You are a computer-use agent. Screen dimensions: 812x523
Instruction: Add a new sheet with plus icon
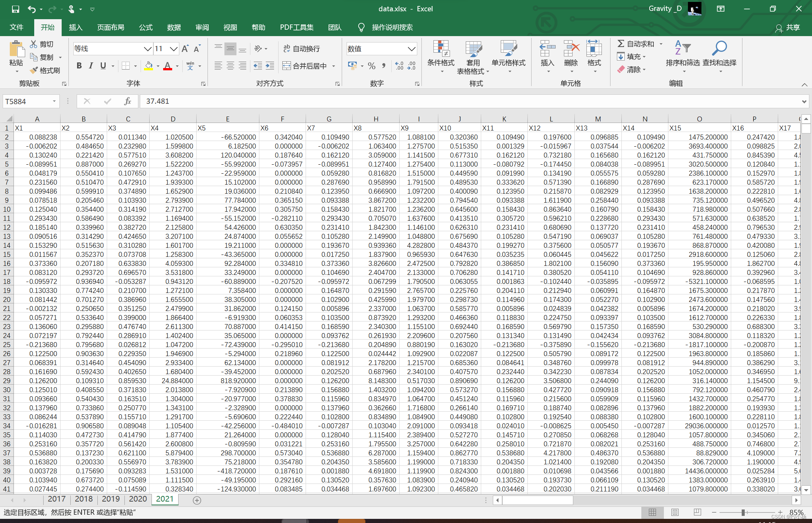click(197, 500)
